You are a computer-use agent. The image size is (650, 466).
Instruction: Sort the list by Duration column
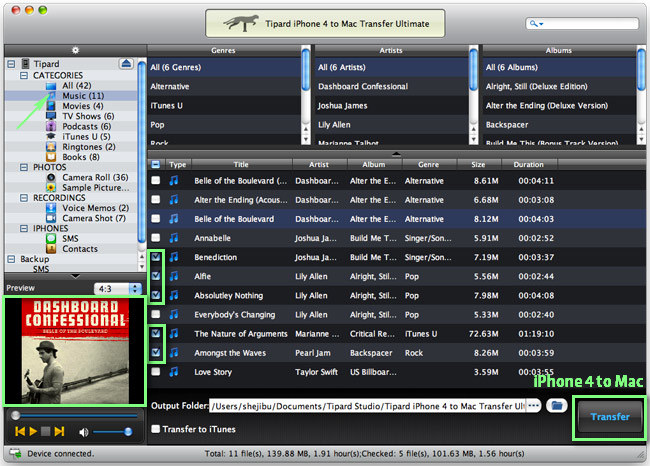pos(529,165)
